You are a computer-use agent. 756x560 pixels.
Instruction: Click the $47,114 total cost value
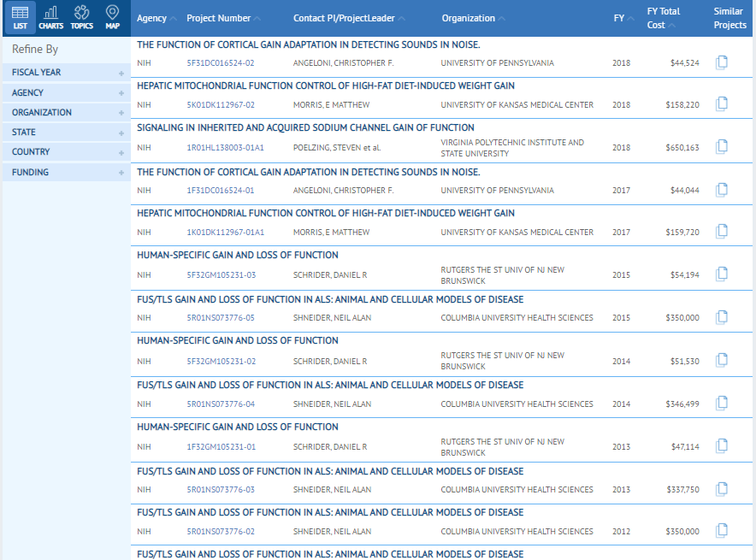pos(685,447)
